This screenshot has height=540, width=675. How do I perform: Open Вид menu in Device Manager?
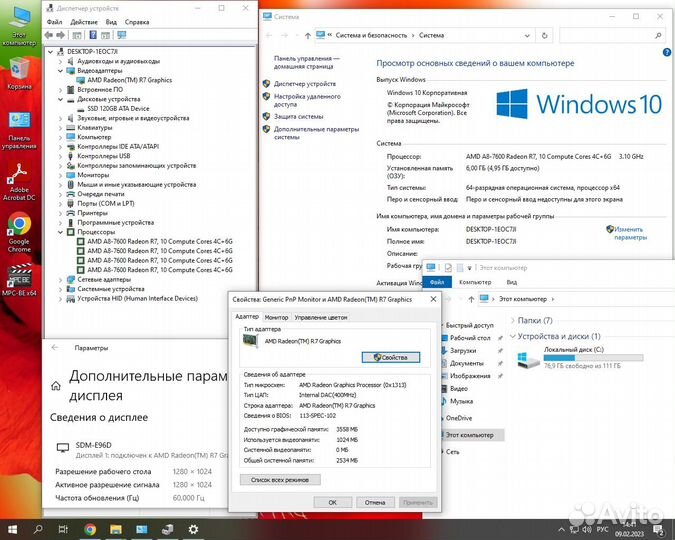pos(111,22)
